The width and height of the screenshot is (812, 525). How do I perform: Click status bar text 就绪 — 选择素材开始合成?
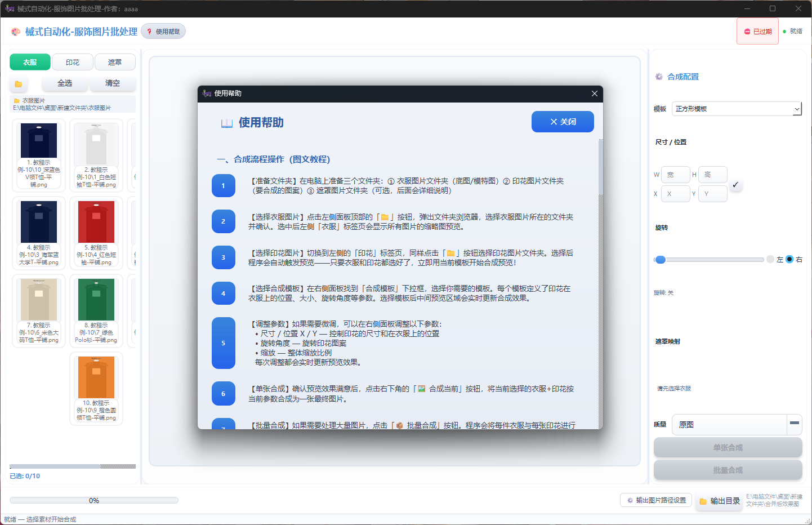pos(40,519)
